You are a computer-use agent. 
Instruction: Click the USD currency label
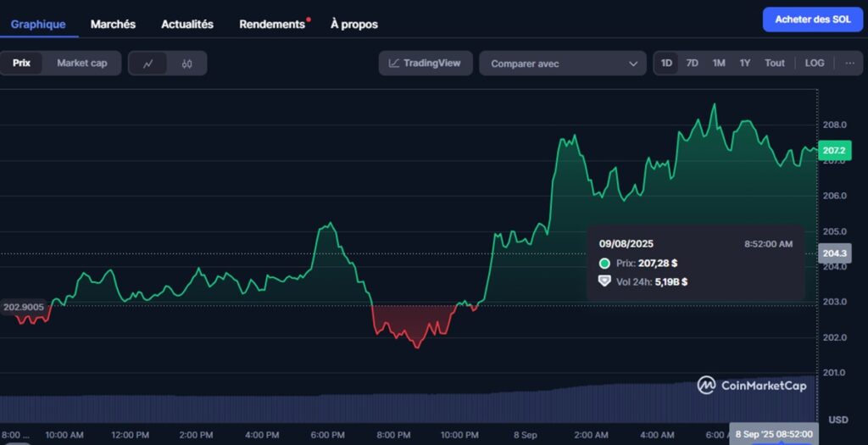coord(838,420)
